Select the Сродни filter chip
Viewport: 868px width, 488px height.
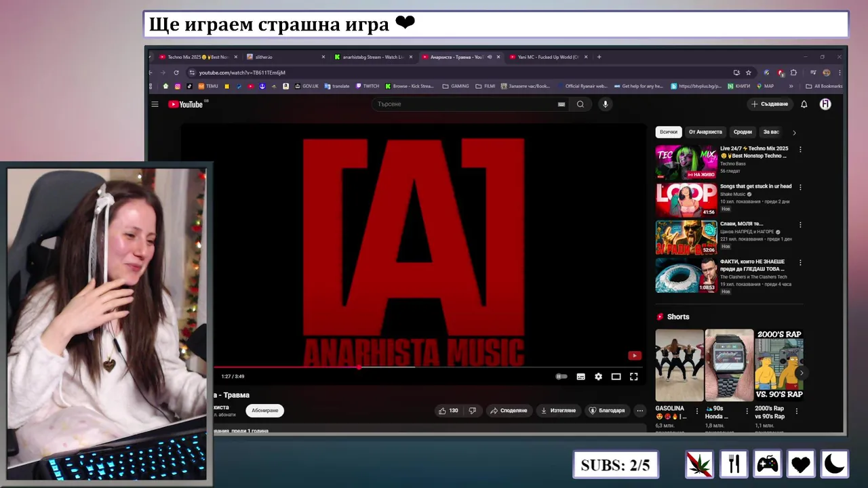click(x=743, y=132)
